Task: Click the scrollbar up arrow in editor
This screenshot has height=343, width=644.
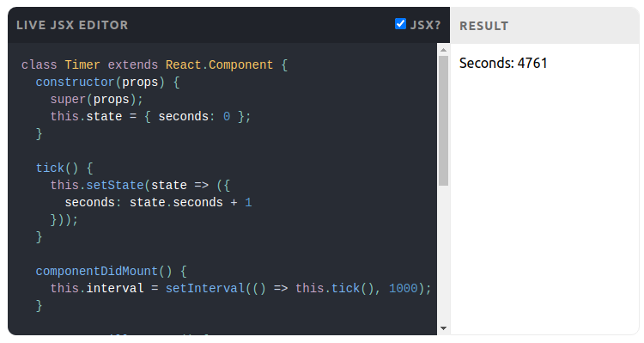Action: click(443, 50)
